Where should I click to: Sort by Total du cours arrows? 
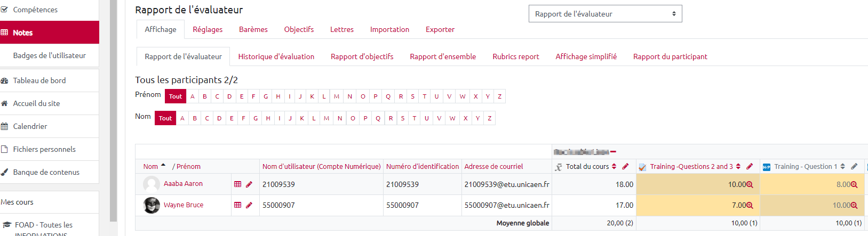[x=614, y=167]
